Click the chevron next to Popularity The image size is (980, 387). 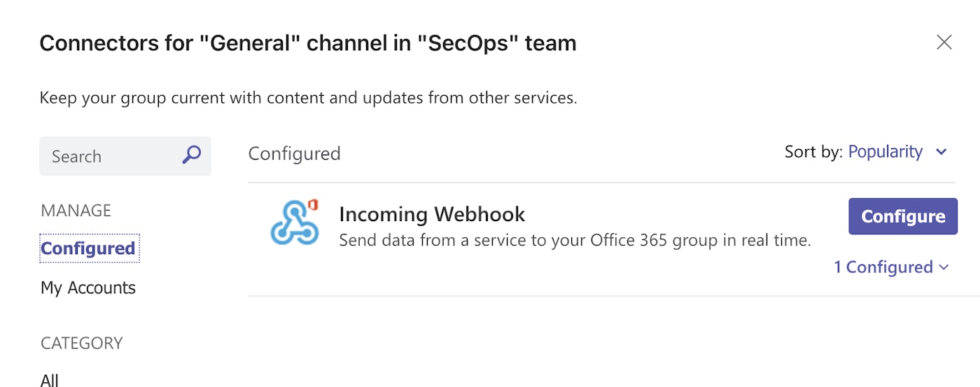[x=941, y=152]
